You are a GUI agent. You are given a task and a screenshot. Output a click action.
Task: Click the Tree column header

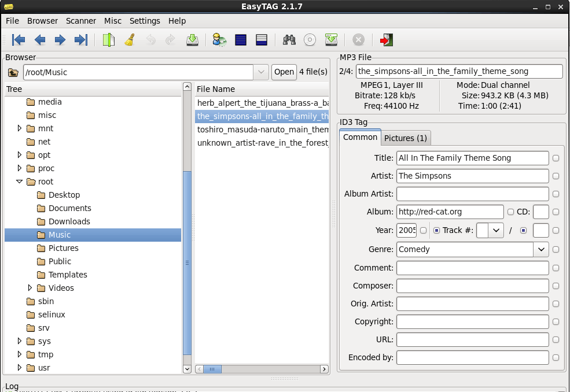point(93,89)
